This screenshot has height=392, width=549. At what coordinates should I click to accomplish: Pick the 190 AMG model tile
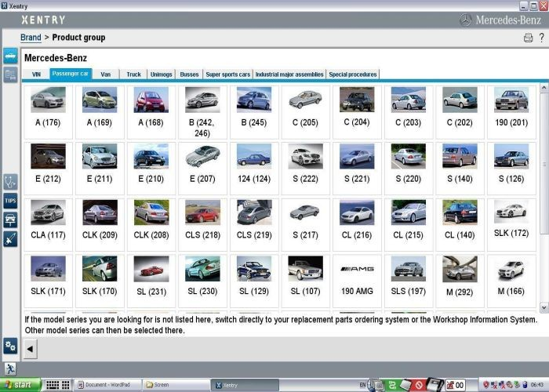(x=357, y=278)
